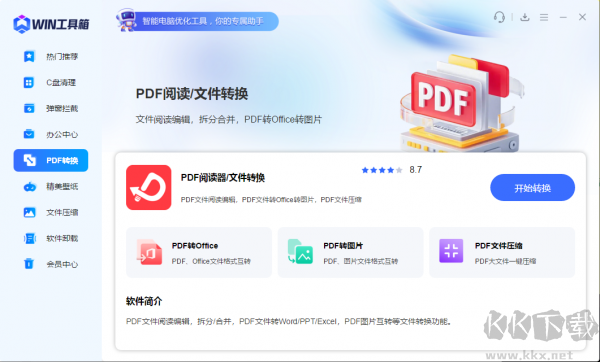Image resolution: width=600 pixels, height=362 pixels.
Task: Click the PDF转Office card icon
Action: 149,252
